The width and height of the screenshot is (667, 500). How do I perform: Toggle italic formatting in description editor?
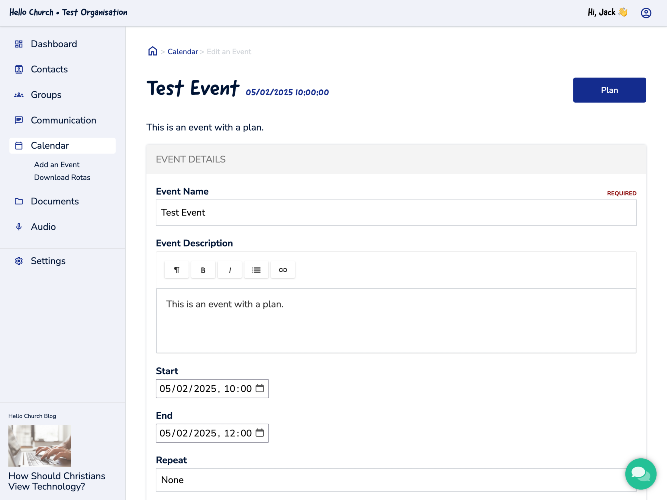tap(230, 270)
